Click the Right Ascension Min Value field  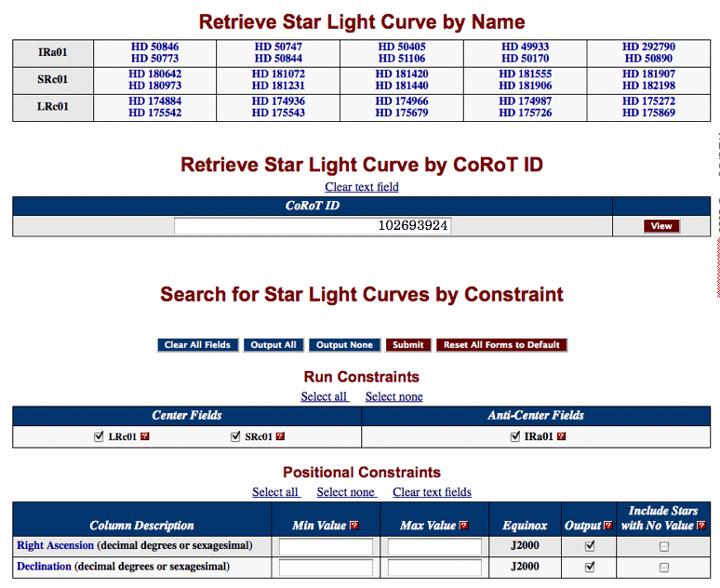(x=326, y=547)
